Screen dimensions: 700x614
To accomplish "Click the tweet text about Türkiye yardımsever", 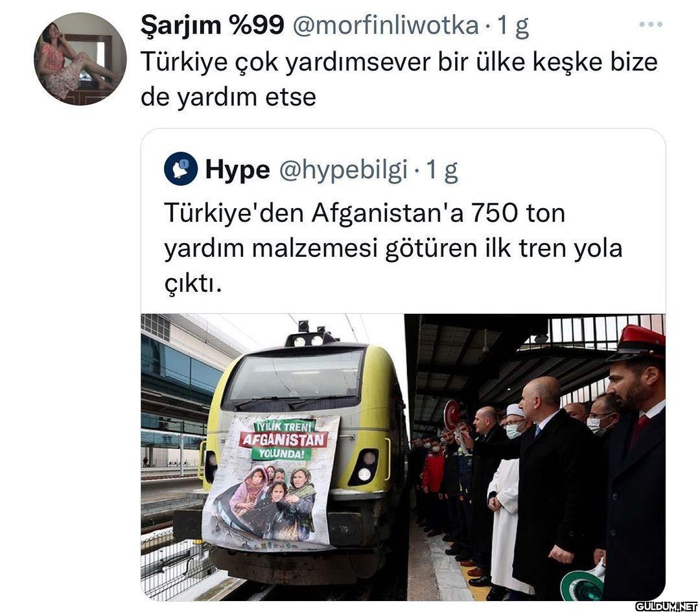I will 399,80.
